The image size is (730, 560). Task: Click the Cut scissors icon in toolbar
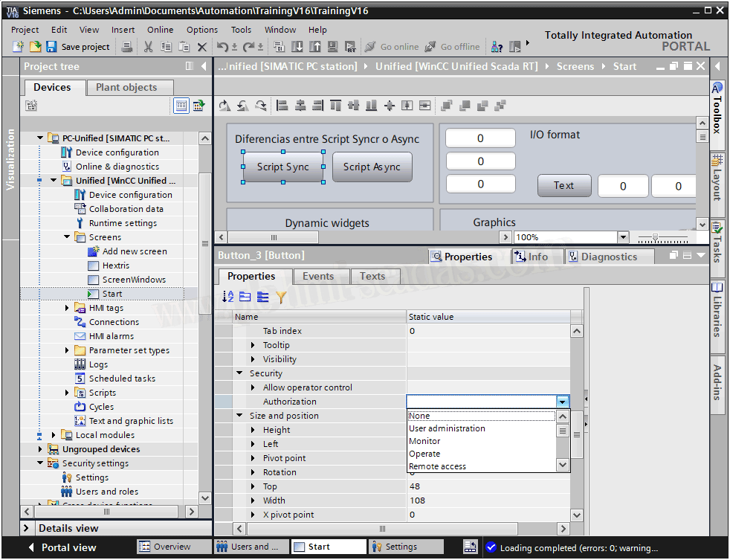click(x=148, y=47)
